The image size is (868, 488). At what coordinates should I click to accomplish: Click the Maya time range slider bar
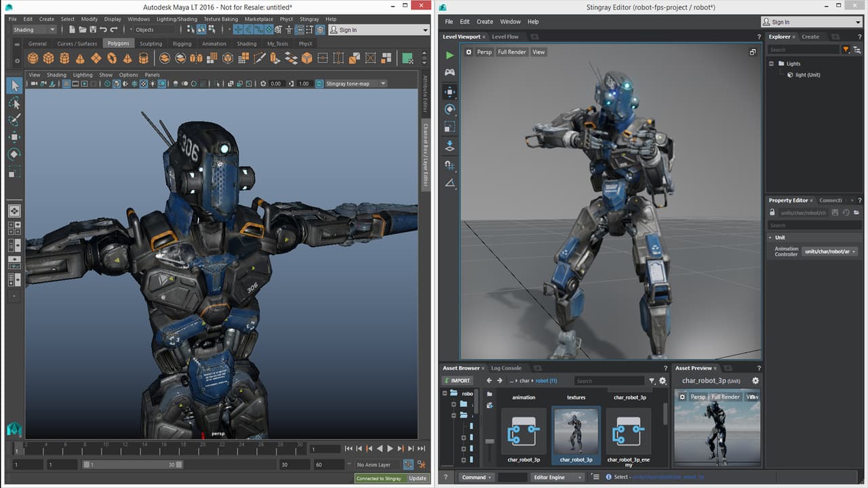(132, 465)
